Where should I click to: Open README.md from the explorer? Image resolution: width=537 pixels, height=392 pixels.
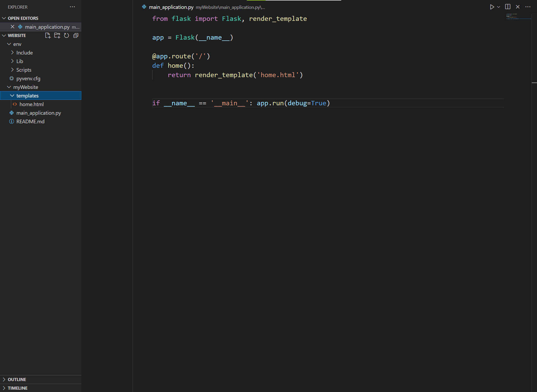tap(30, 121)
